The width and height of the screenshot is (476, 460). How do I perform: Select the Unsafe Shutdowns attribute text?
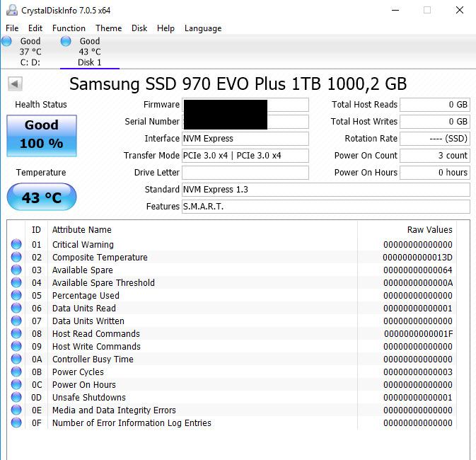click(89, 398)
